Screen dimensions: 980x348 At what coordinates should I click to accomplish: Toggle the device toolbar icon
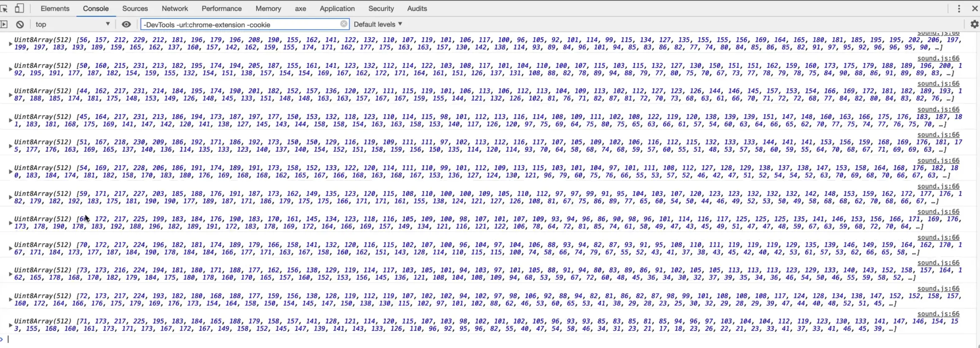tap(19, 8)
